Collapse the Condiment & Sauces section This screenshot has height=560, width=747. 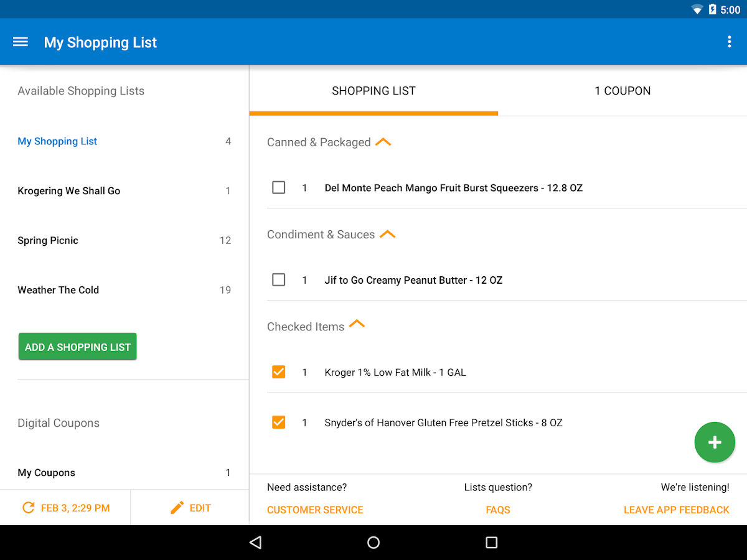pos(388,234)
